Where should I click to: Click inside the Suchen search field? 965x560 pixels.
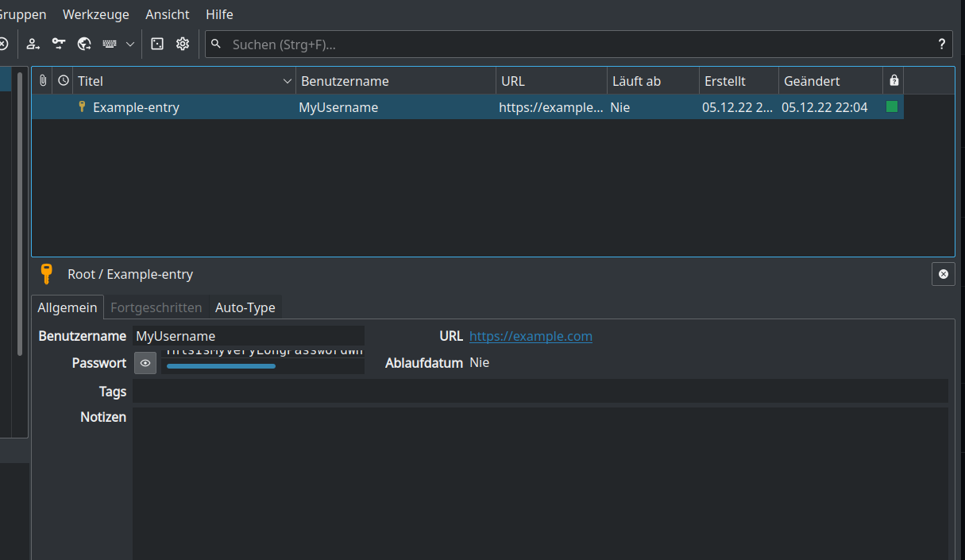[477, 44]
